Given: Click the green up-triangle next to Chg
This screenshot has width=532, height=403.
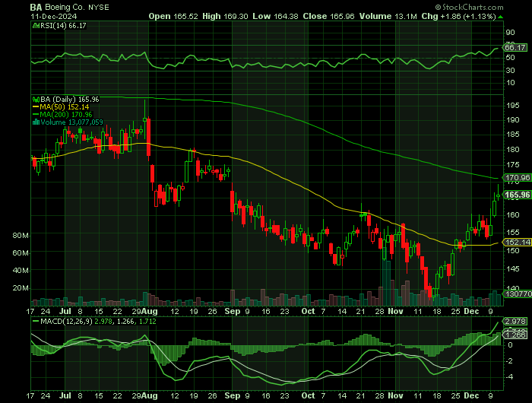Looking at the screenshot, I should tap(501, 17).
